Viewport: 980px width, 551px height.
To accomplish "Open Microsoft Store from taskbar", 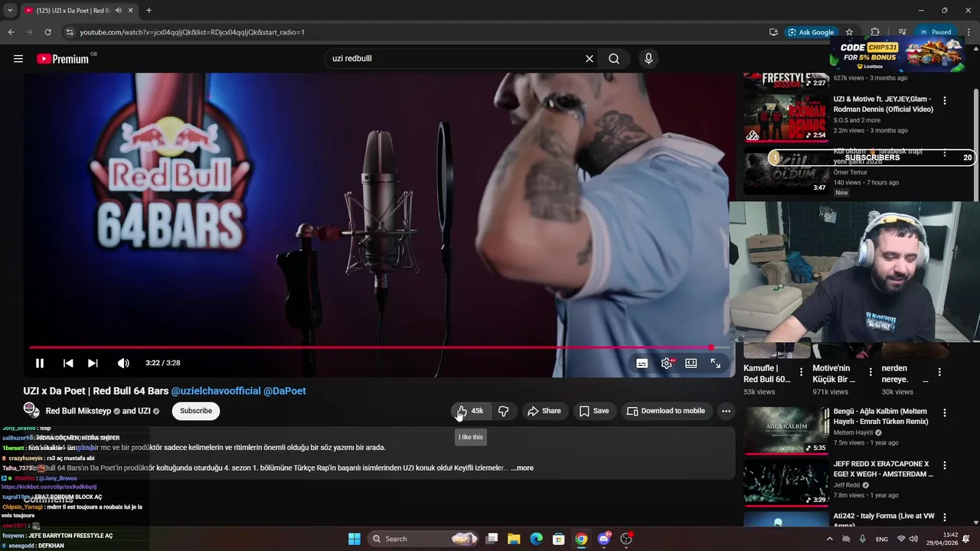I will [559, 539].
